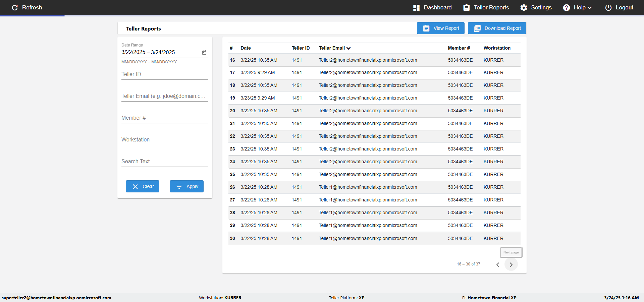Click the Help question mark icon
644x302 pixels.
coord(566,7)
